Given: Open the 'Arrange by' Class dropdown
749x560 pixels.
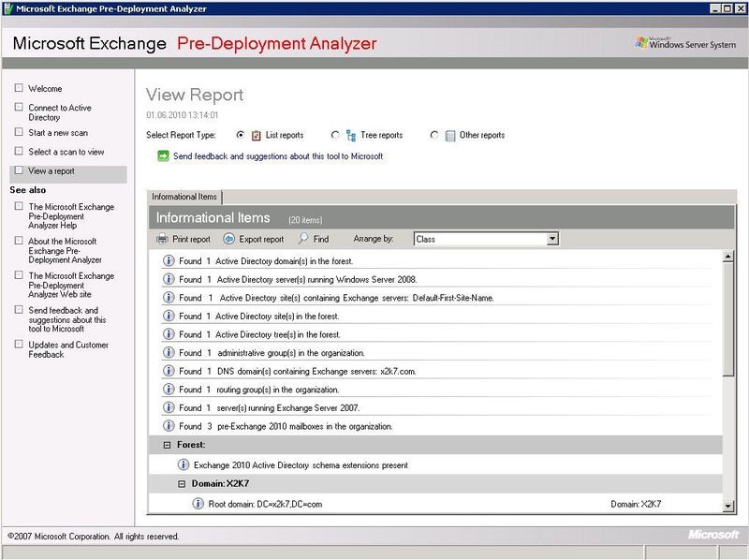Looking at the screenshot, I should [552, 239].
